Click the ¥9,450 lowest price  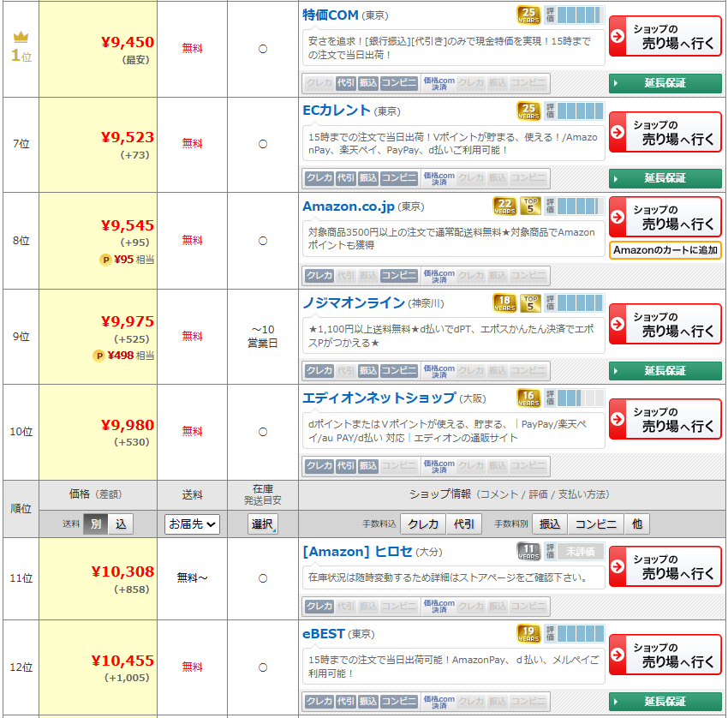pos(128,42)
